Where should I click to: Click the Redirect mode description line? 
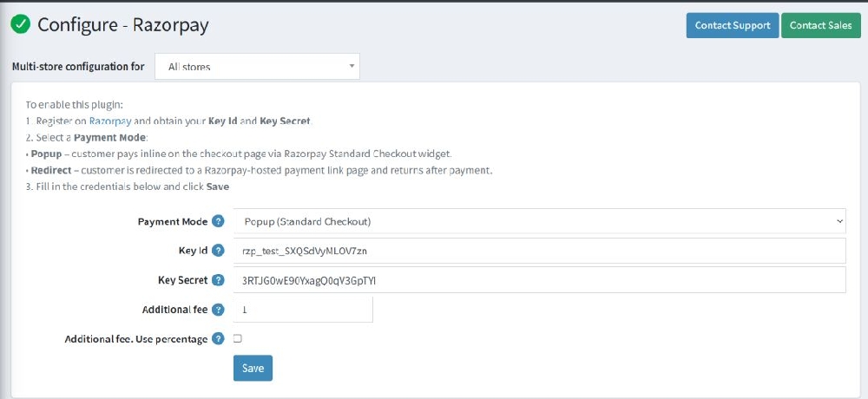259,170
